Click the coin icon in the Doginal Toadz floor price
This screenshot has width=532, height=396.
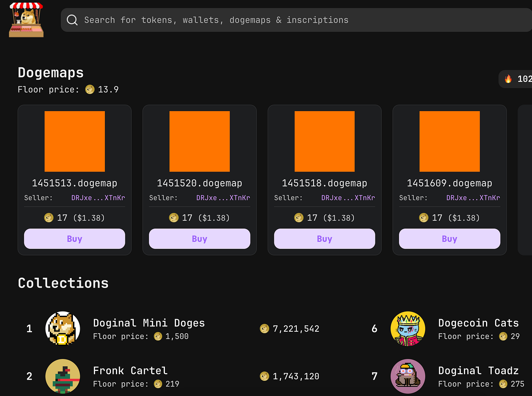(503, 384)
